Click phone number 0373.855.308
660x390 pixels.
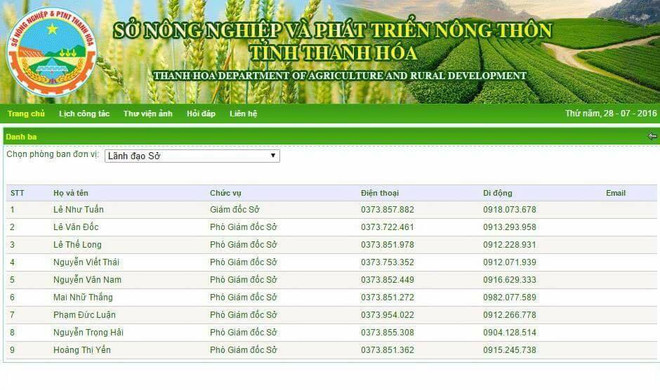[x=387, y=333]
